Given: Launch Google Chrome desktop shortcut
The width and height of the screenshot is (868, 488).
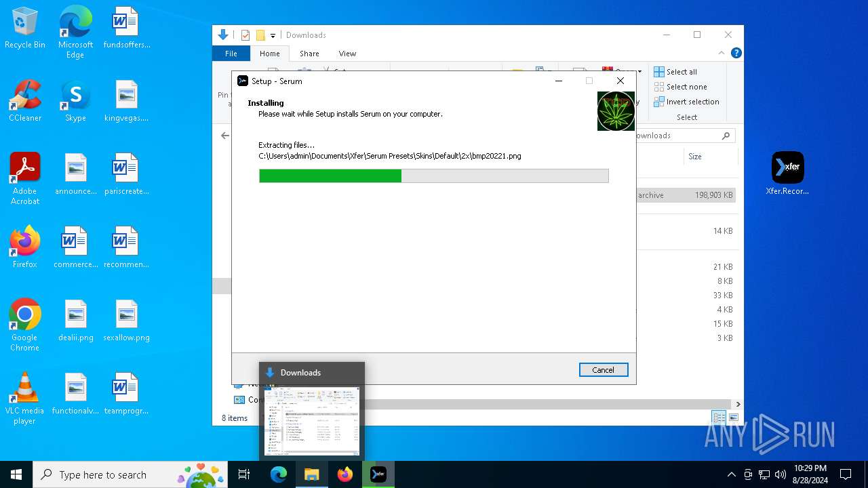Looking at the screenshot, I should [25, 325].
